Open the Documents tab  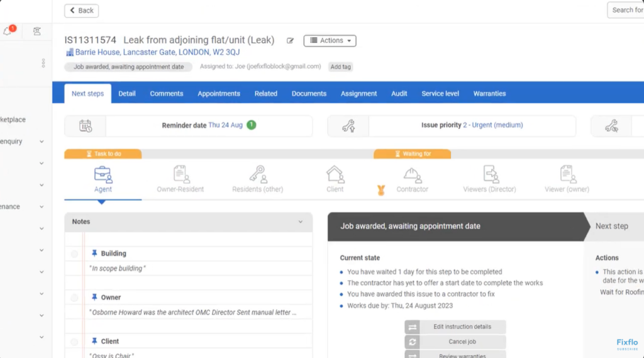click(309, 94)
